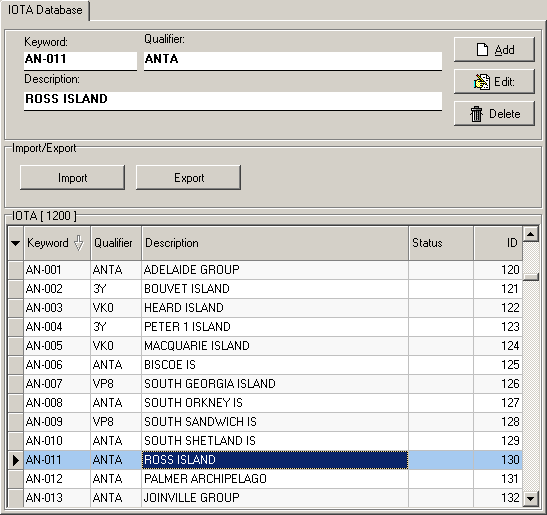Select the BOUVET ISLAND description cell
This screenshot has height=515, width=547.
coord(275,289)
